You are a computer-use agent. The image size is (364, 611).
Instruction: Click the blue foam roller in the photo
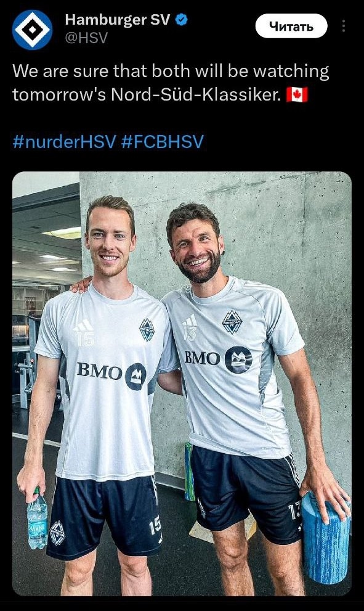[x=325, y=538]
